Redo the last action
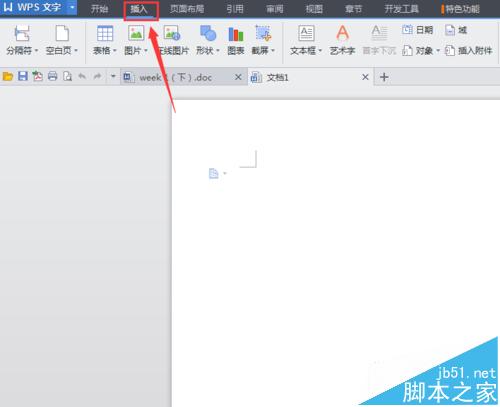The image size is (500, 407). [x=97, y=76]
